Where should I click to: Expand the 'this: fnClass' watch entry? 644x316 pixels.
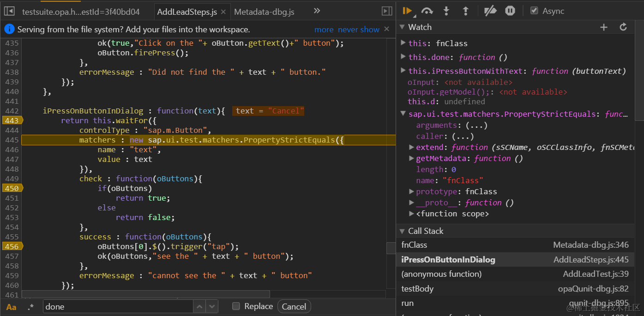[x=403, y=43]
